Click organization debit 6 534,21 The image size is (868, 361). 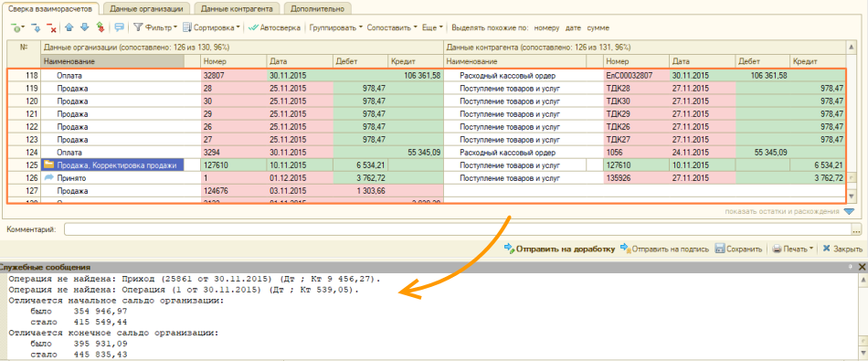[x=360, y=165]
